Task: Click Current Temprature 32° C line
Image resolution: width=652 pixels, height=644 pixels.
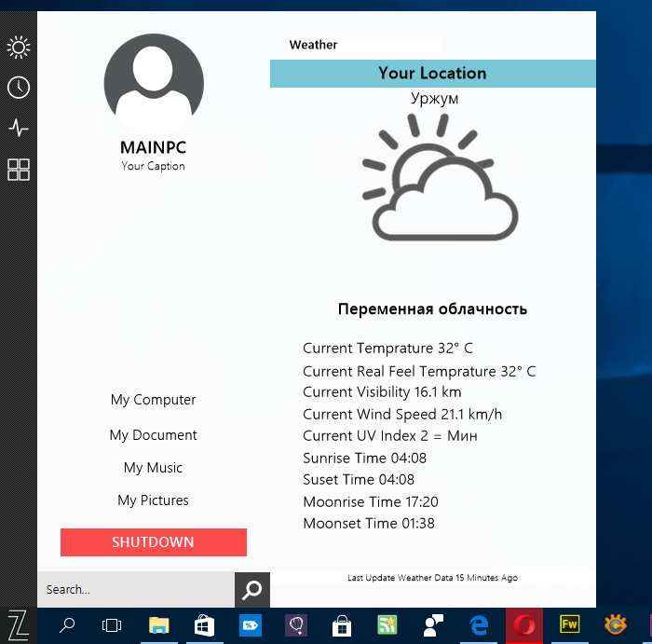Action: [388, 349]
